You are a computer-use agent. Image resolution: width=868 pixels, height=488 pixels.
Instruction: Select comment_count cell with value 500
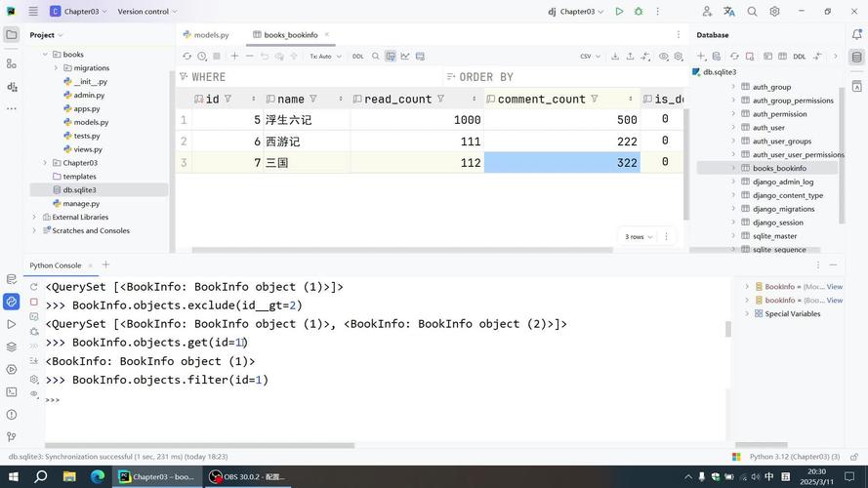tap(561, 120)
